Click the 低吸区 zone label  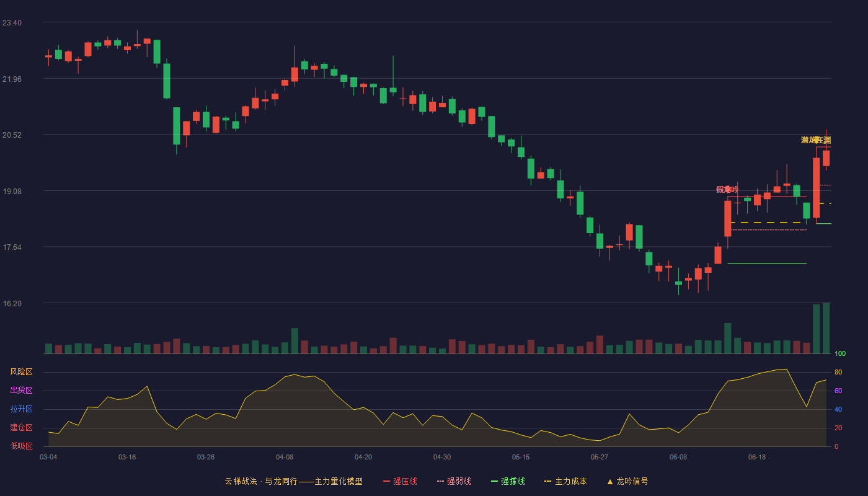click(x=21, y=446)
